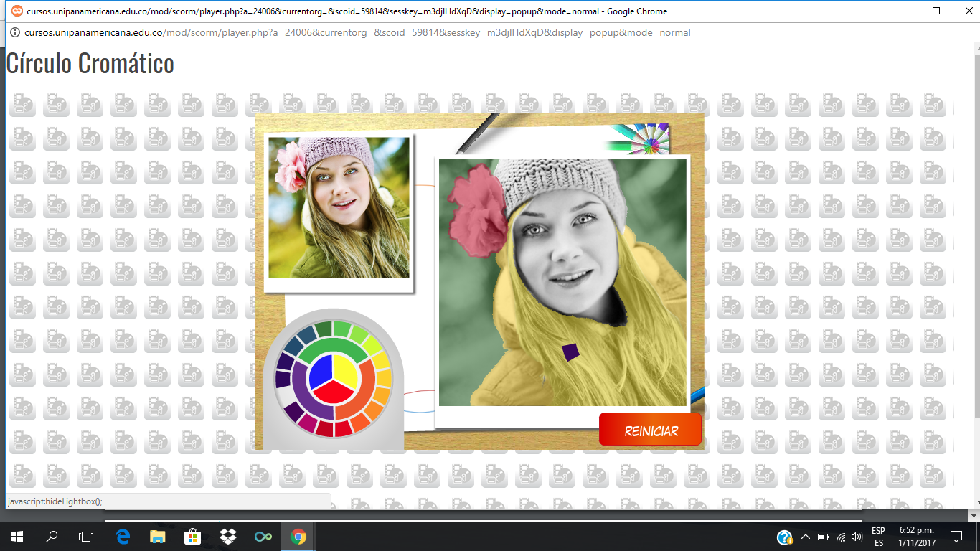Select the green secondary color arc
Screen dimensions: 980x551
tap(333, 345)
